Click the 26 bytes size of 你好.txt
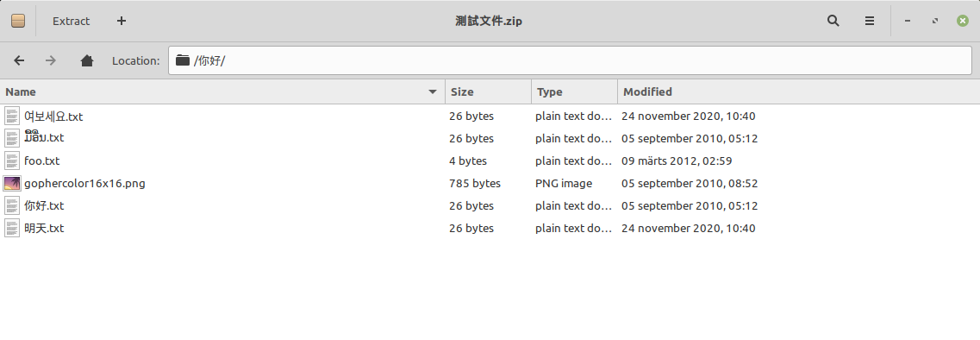 point(471,206)
